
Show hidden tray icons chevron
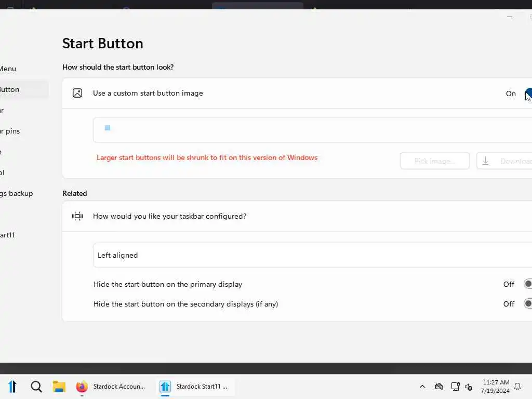(422, 387)
